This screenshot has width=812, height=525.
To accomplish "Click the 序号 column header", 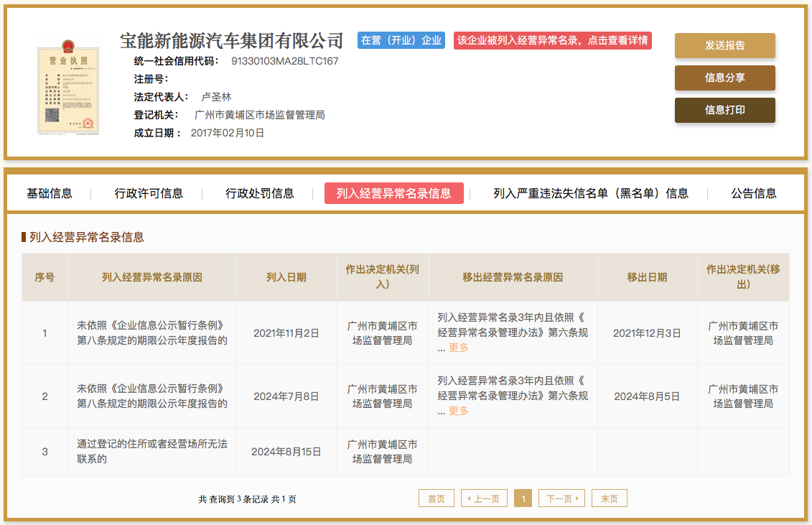I will pos(45,277).
